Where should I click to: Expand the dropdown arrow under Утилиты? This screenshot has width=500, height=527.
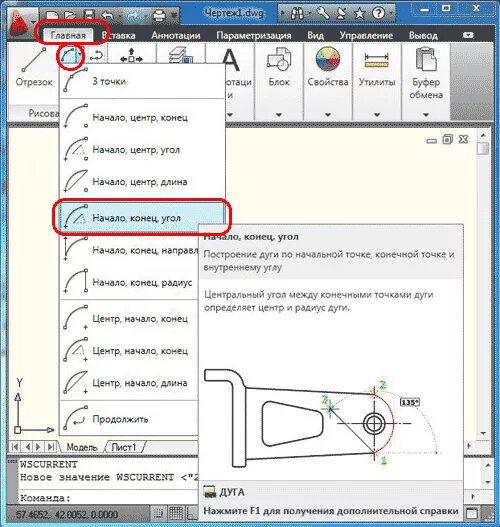point(377,115)
